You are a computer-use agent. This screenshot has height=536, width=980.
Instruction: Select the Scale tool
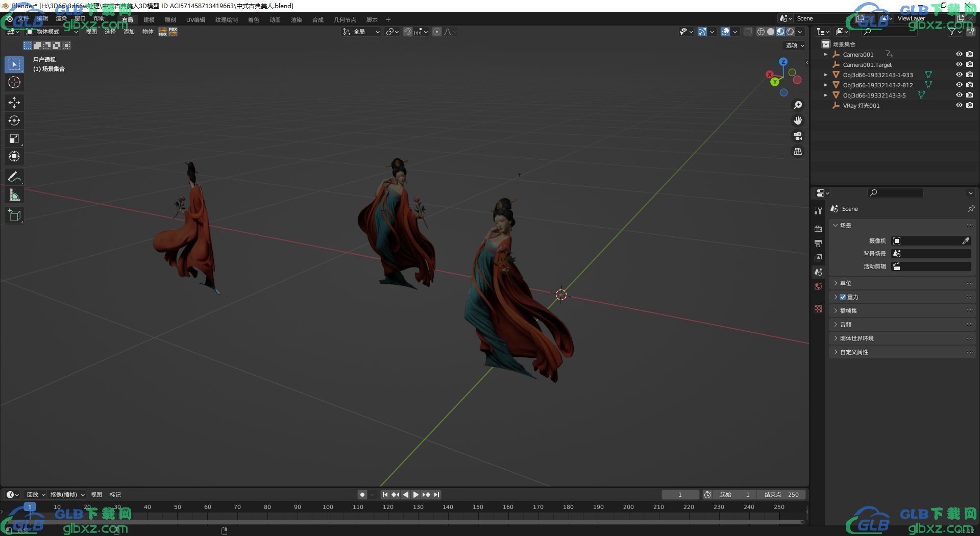[x=14, y=138]
